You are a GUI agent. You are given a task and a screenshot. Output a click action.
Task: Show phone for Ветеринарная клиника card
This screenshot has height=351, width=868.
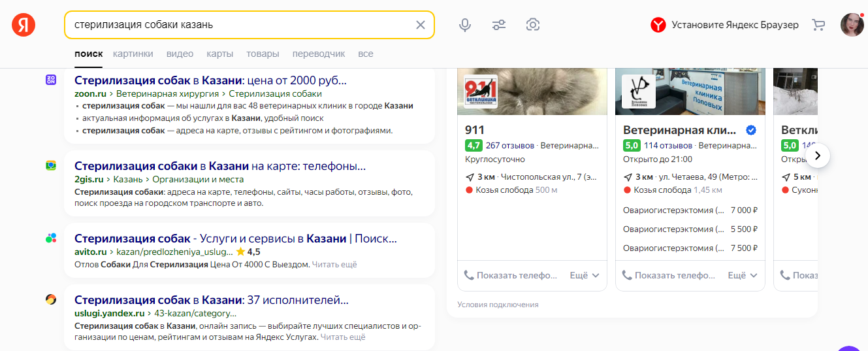pos(669,275)
